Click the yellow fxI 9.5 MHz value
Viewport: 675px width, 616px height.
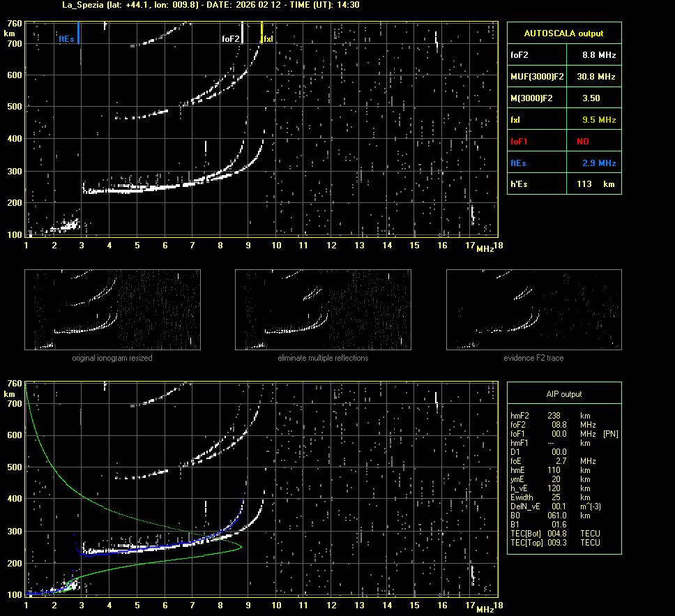pos(598,120)
